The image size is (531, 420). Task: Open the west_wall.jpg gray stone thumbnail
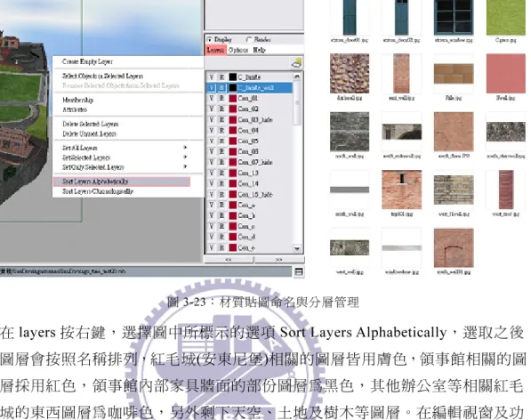click(x=350, y=248)
